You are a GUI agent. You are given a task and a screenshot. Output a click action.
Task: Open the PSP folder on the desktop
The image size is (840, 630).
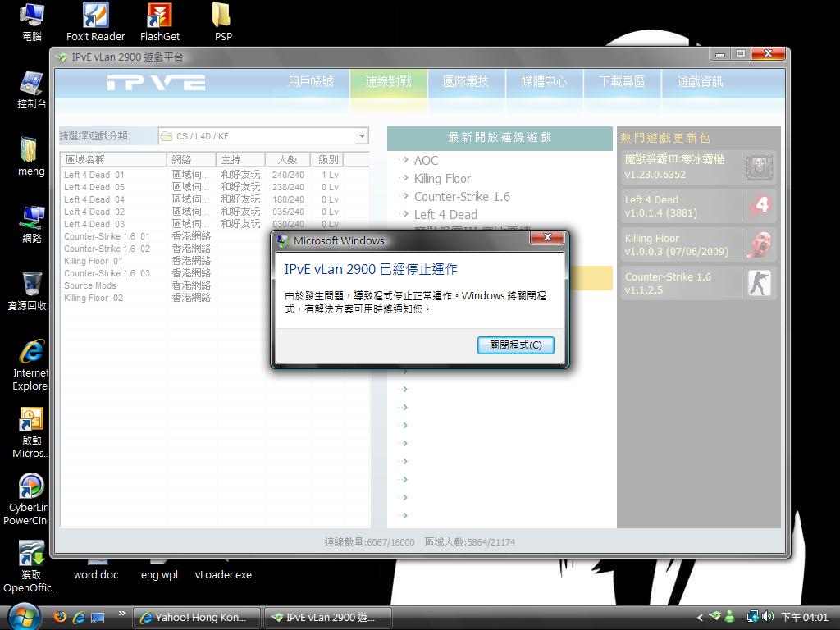(x=223, y=21)
